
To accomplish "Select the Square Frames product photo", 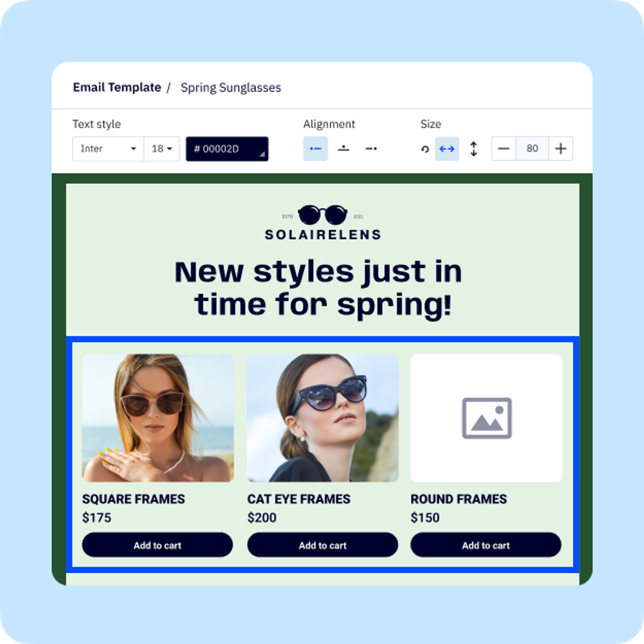I will pos(158,418).
